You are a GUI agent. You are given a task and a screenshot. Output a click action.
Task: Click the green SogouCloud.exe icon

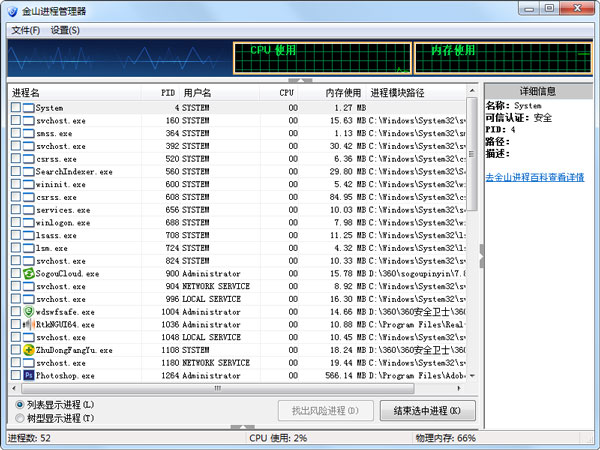point(29,274)
